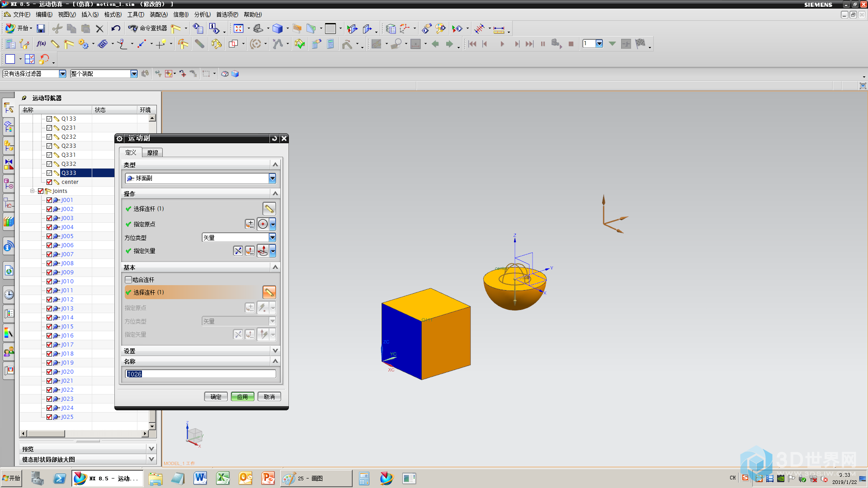Enable the 啮合连杆 checkbox

(x=128, y=280)
